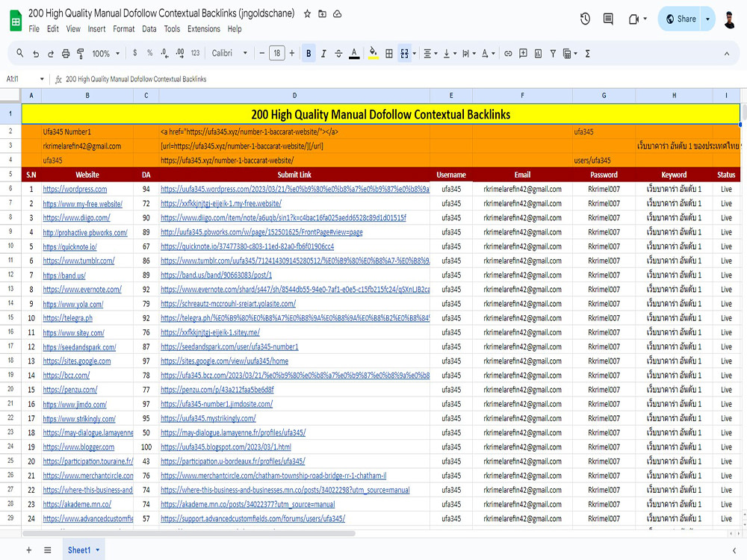747x560 pixels.
Task: Insert comment icon in toolbar
Action: tap(523, 54)
